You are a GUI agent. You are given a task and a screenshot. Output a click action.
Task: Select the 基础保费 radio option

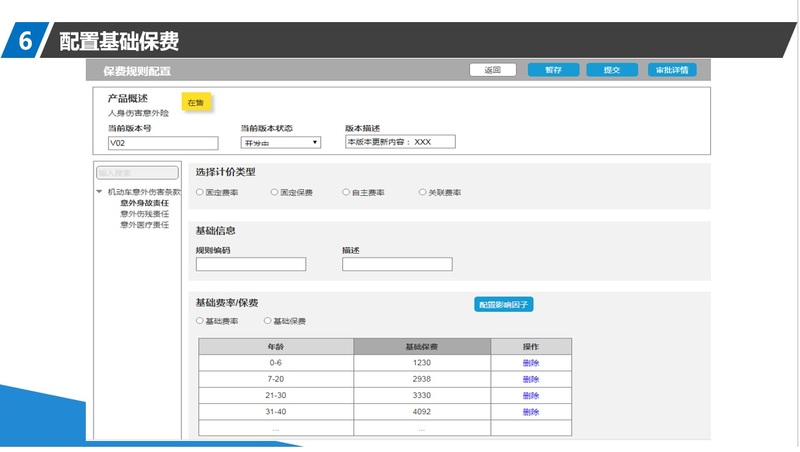coord(267,321)
